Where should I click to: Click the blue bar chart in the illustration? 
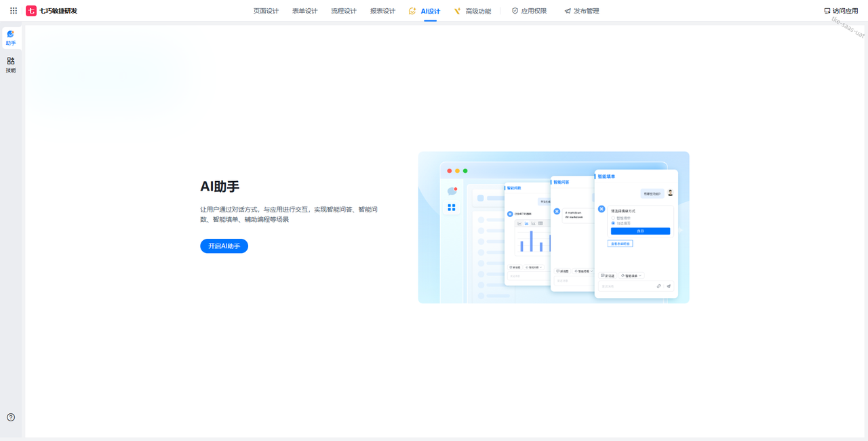531,241
